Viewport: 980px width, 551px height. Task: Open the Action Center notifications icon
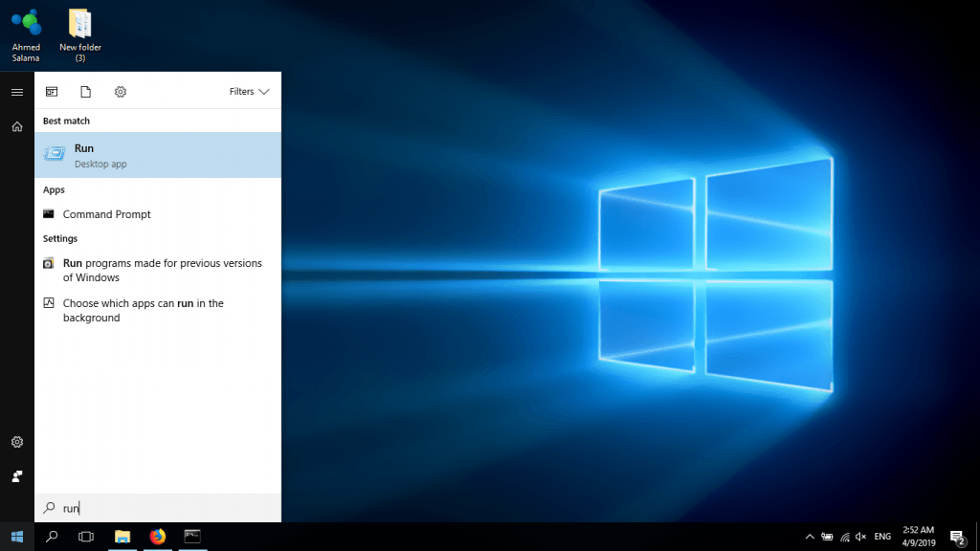point(957,537)
